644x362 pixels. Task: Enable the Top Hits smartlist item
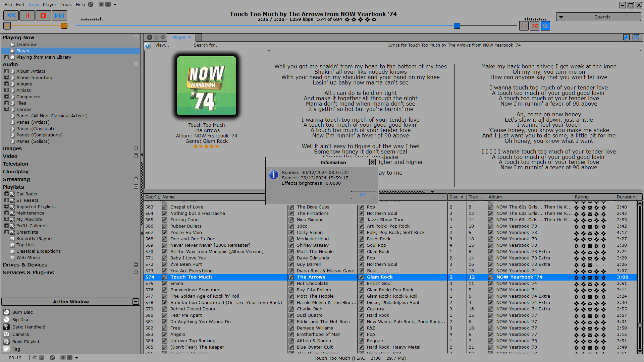pyautogui.click(x=25, y=245)
